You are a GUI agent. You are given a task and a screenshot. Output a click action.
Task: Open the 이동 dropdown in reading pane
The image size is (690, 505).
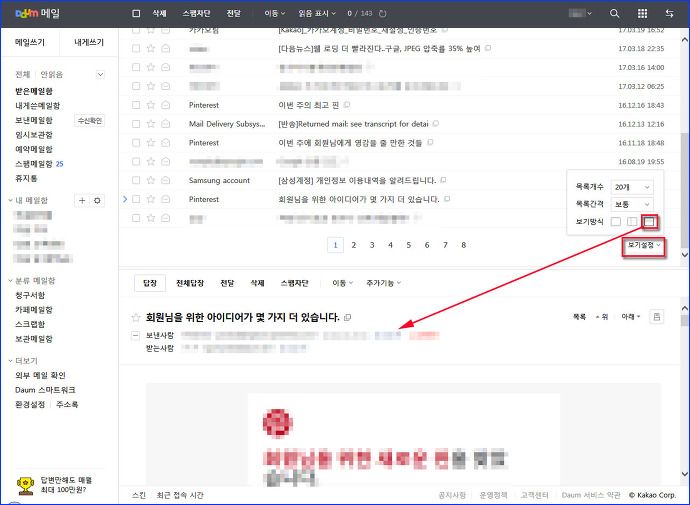[x=343, y=283]
